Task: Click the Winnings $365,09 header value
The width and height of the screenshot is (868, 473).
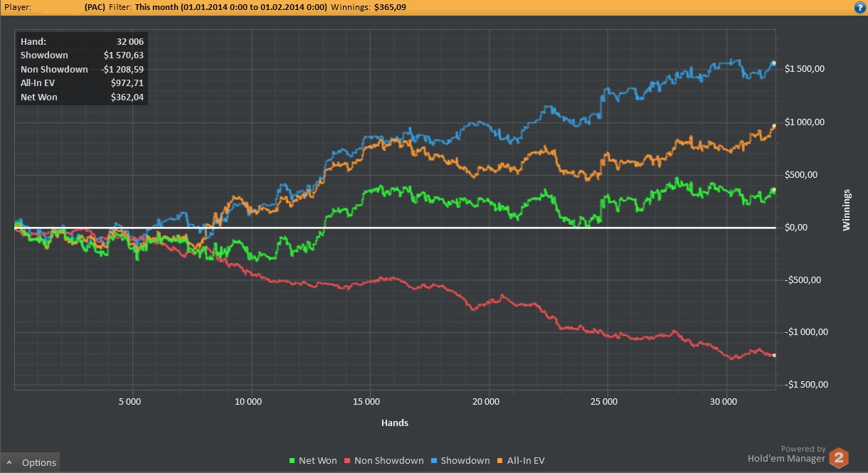Action: [x=365, y=7]
